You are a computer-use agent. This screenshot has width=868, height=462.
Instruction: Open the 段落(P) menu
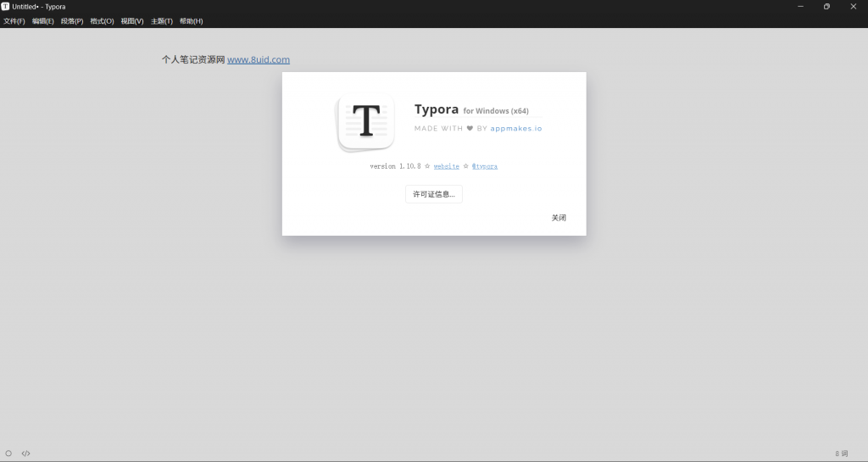pos(72,21)
